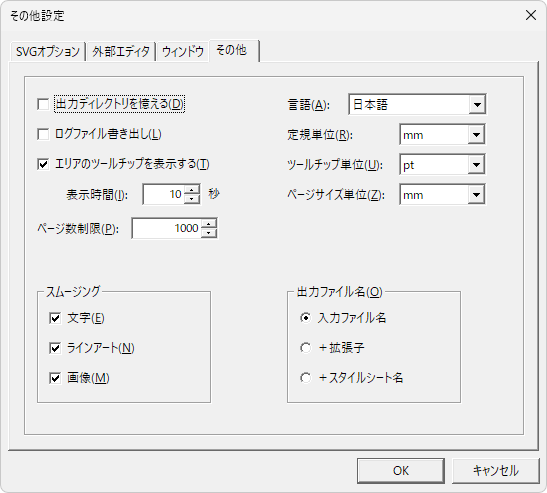Click the ページ数制限 field showing 1000
The width and height of the screenshot is (547, 493).
[x=167, y=229]
